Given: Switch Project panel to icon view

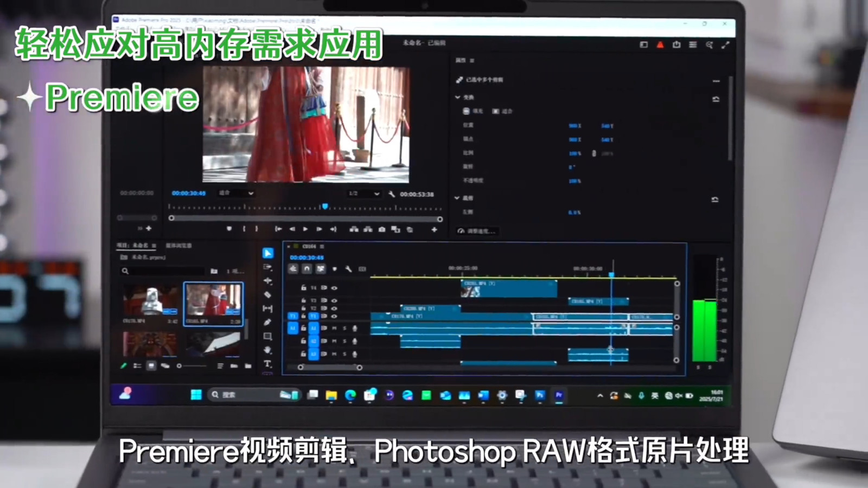Looking at the screenshot, I should (x=151, y=366).
